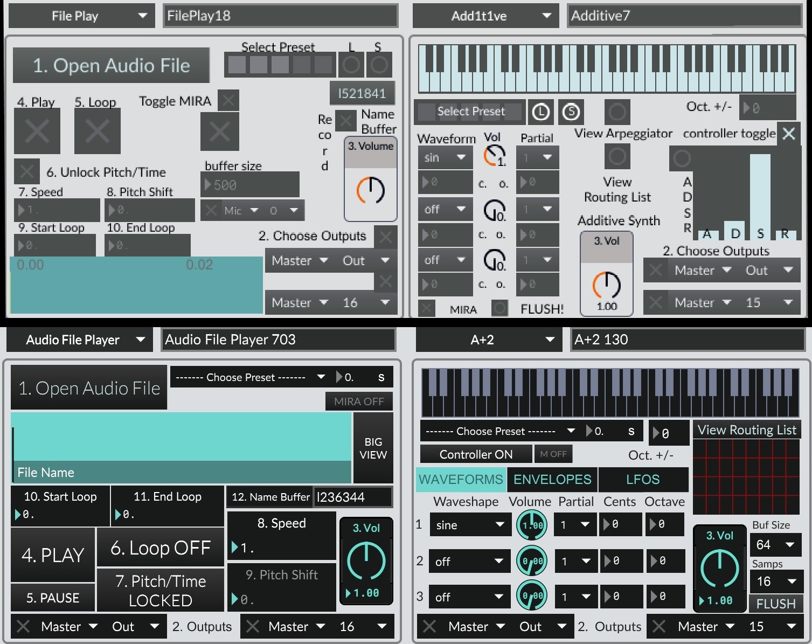Screen dimensions: 812x644
Task: Click the 3. Vol dial in Audio File Player 703
Action: click(x=366, y=560)
